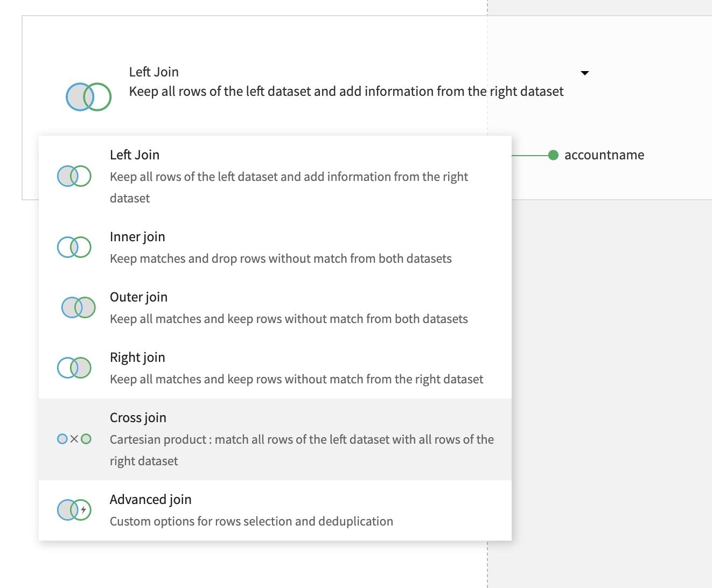Click the large Left Join icon at the top
712x588 pixels.
point(88,97)
